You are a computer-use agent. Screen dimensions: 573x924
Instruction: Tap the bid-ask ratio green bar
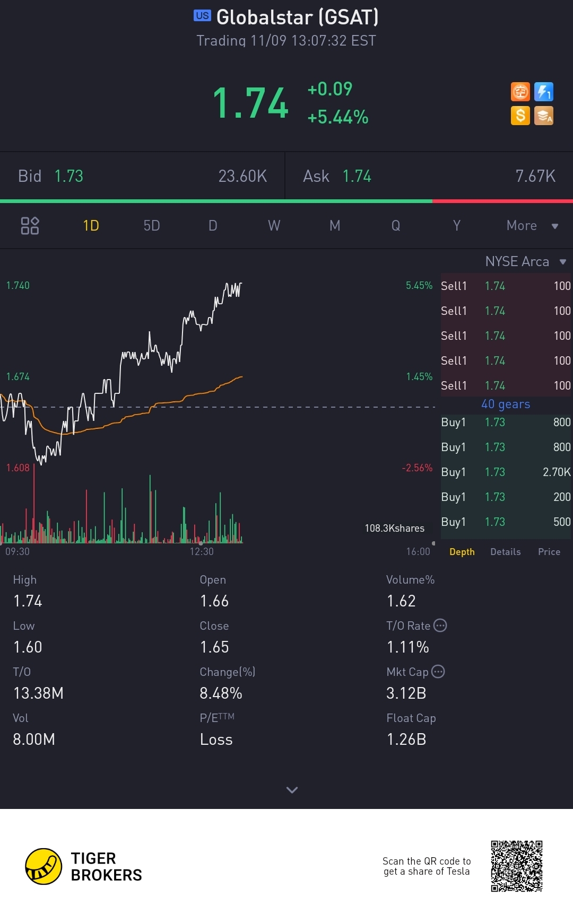(216, 201)
